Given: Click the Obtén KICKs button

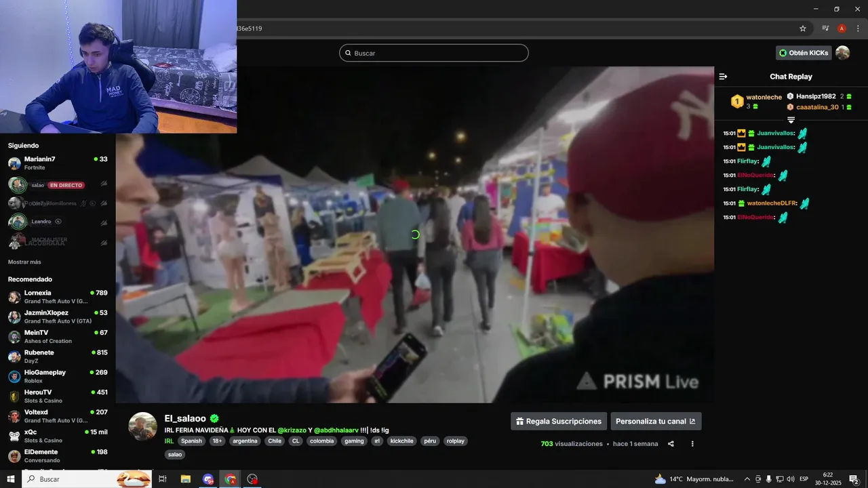Looking at the screenshot, I should click(804, 53).
